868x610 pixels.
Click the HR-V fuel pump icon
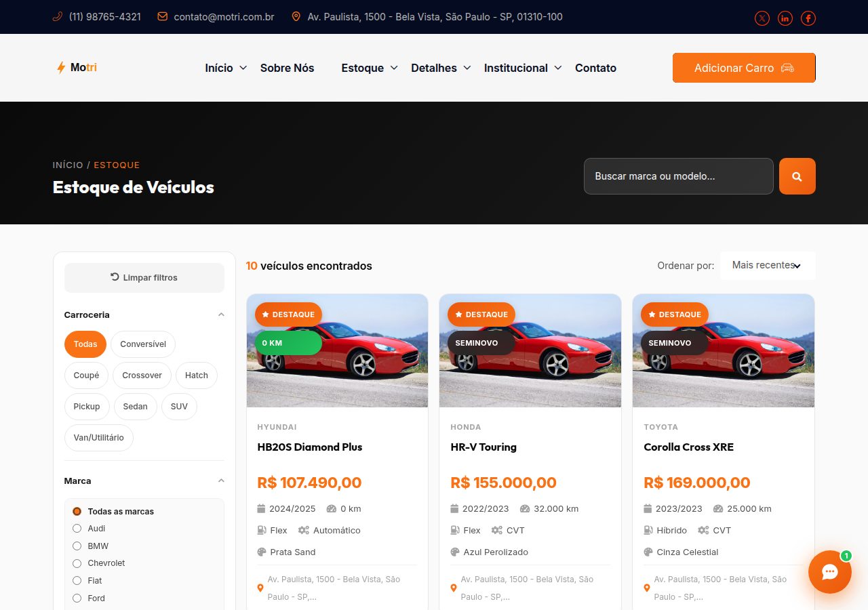coord(455,530)
